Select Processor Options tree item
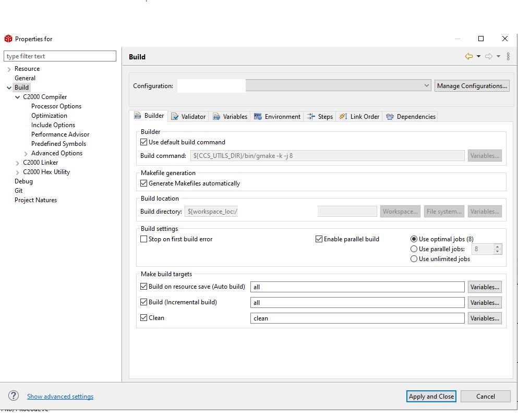Image resolution: width=518 pixels, height=420 pixels. [x=56, y=106]
